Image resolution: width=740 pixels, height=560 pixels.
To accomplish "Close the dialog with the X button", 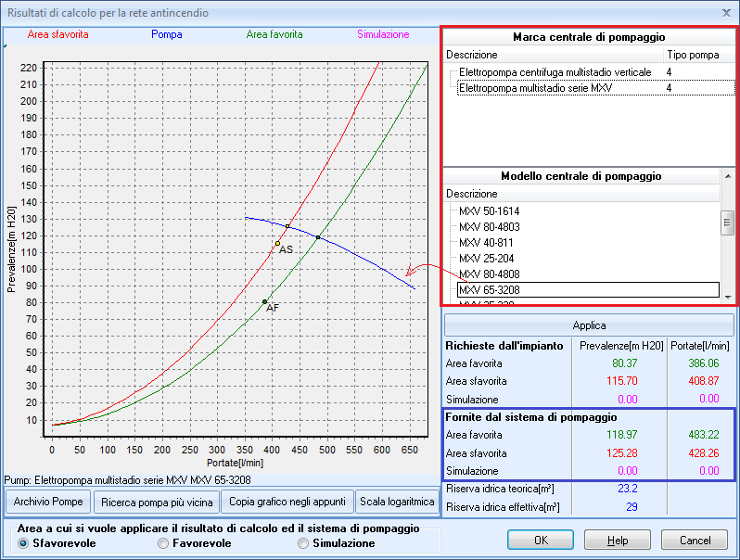I will [726, 12].
